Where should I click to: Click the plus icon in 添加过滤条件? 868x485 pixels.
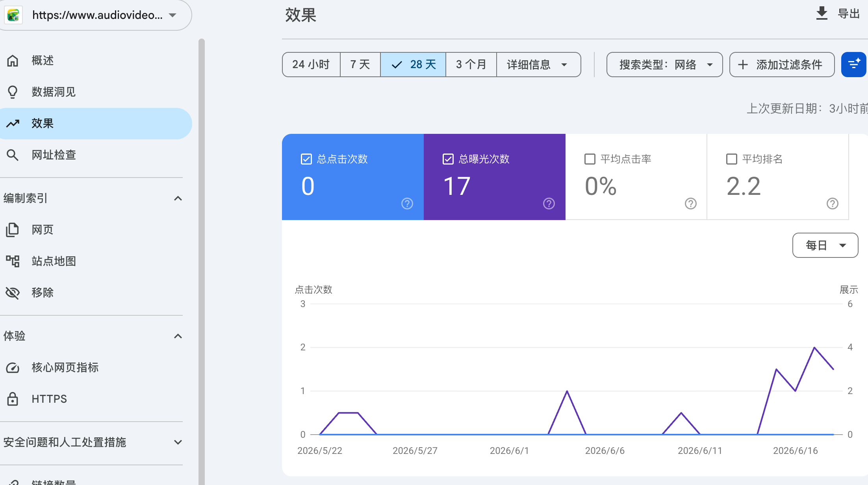pos(743,65)
